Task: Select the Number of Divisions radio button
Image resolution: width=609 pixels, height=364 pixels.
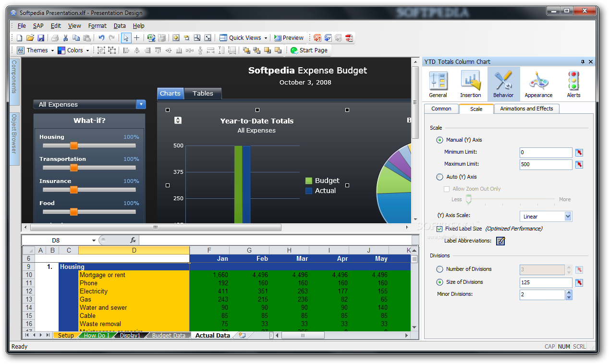Action: tap(439, 269)
